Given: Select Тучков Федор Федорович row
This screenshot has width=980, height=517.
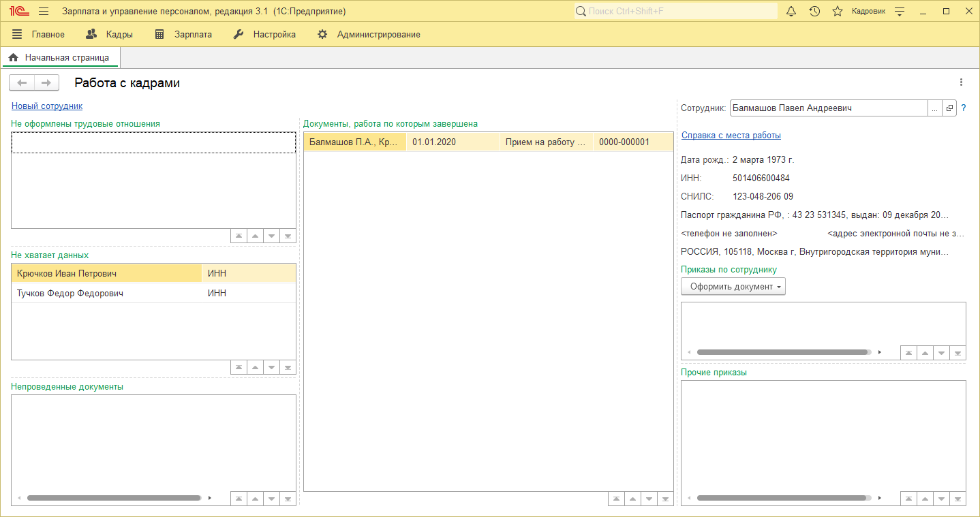Looking at the screenshot, I should 70,294.
